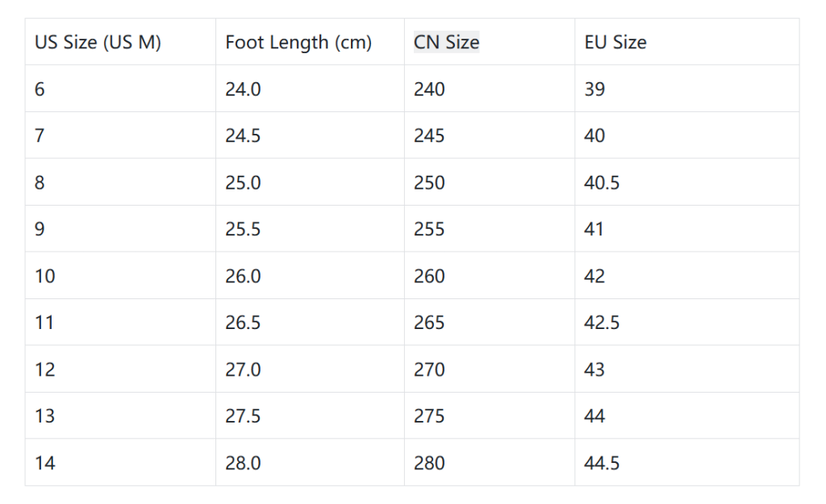Image resolution: width=826 pixels, height=504 pixels.
Task: Select EU size 42.5 cell
Action: (x=602, y=323)
